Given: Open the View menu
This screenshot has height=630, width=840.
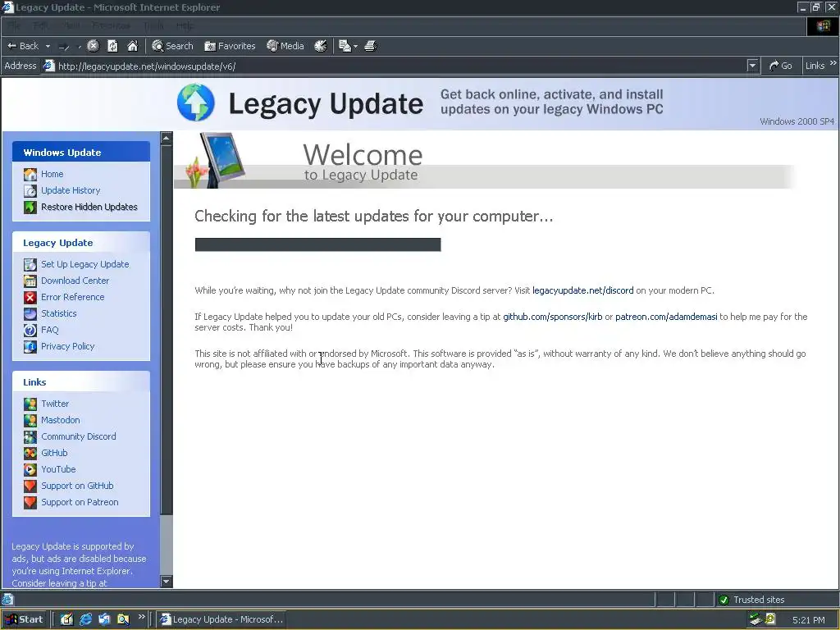Looking at the screenshot, I should pos(71,25).
